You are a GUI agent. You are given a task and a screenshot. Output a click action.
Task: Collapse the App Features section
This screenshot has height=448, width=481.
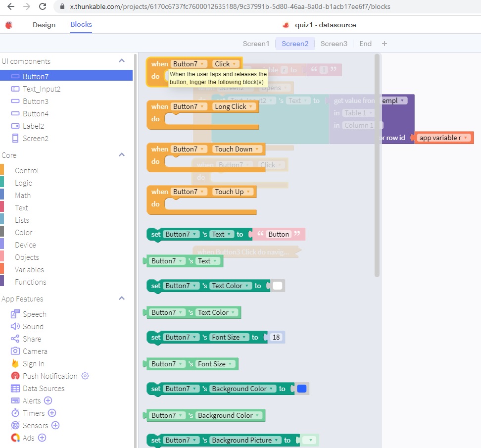[122, 299]
